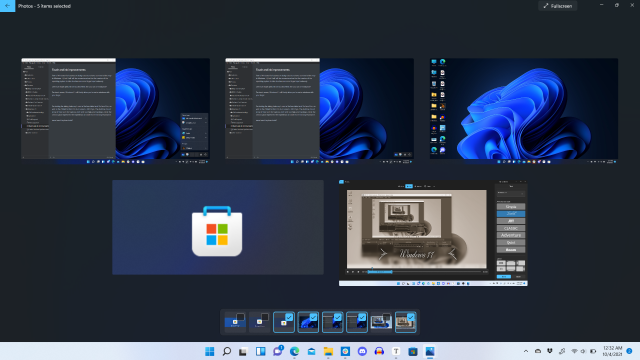Open the headphones app icon in the taskbar
640x360 pixels.
click(379, 351)
